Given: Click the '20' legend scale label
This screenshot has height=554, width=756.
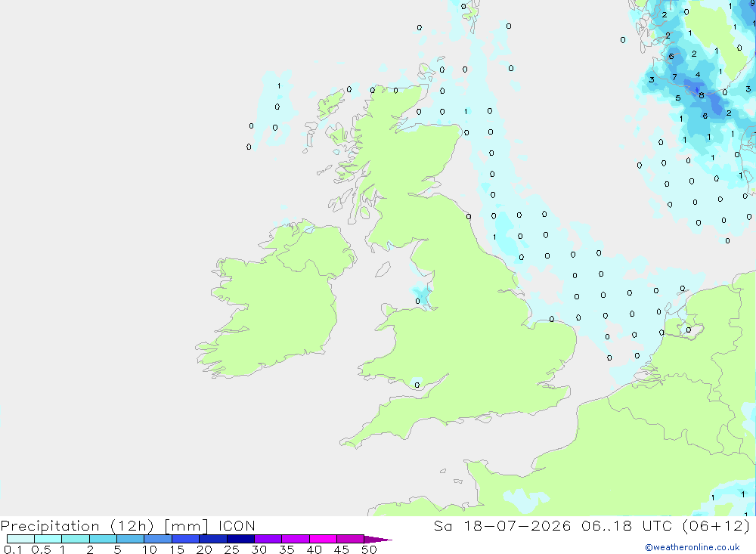Looking at the screenshot, I should pos(204,549).
